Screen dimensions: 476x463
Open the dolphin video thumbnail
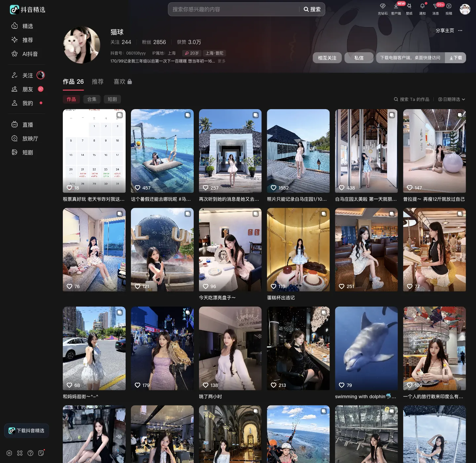click(366, 349)
